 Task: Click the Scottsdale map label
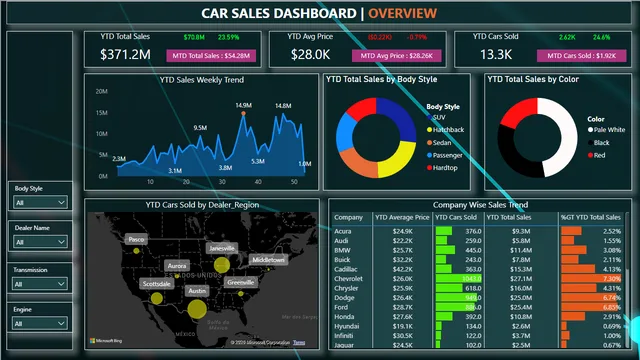157,284
